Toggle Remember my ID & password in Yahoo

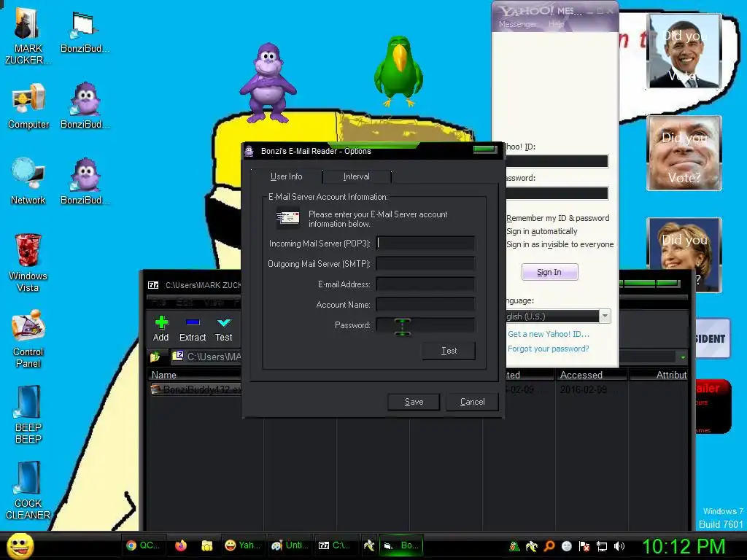[x=558, y=218]
